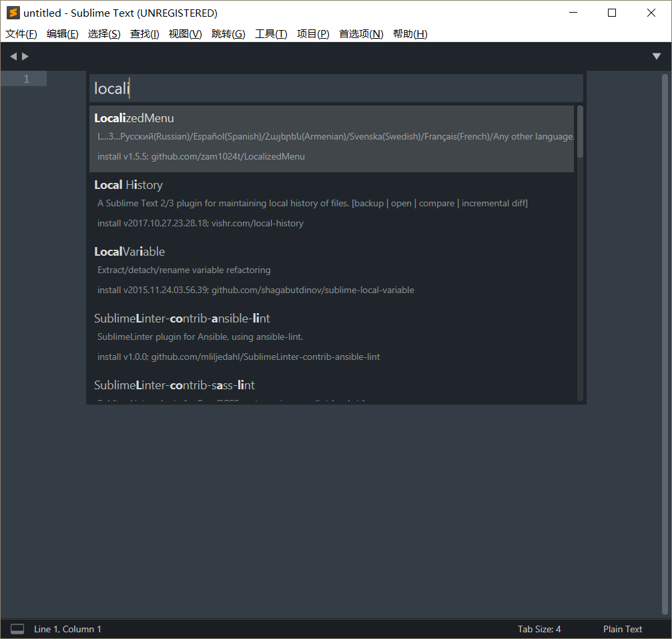Click Line 1, Column 1 status indicator
Image resolution: width=672 pixels, height=639 pixels.
click(67, 628)
